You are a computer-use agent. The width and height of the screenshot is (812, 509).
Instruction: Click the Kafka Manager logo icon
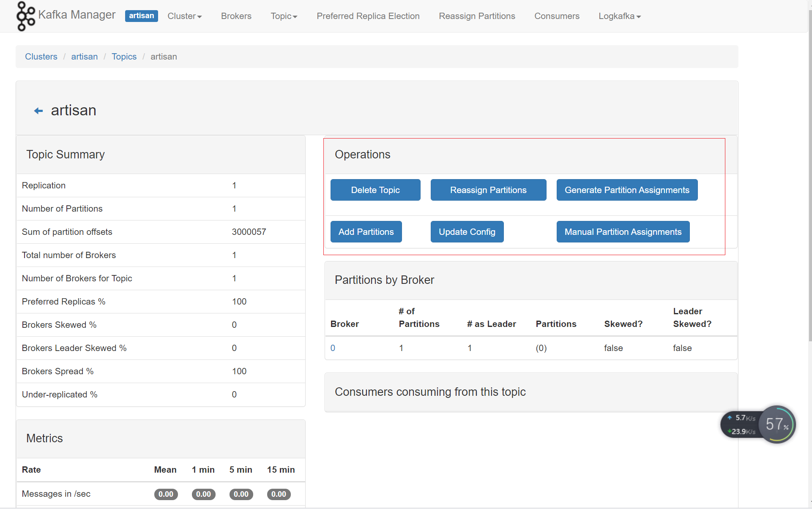pos(25,16)
